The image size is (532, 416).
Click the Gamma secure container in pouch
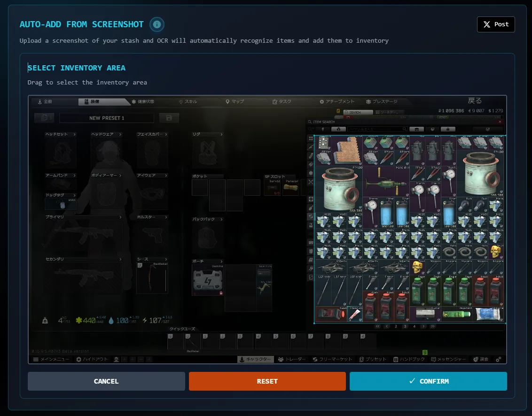tap(207, 280)
